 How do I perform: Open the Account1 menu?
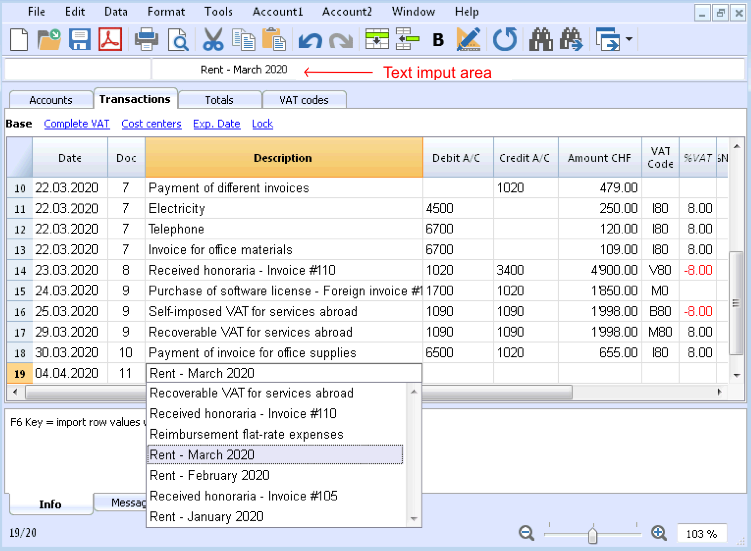(278, 11)
